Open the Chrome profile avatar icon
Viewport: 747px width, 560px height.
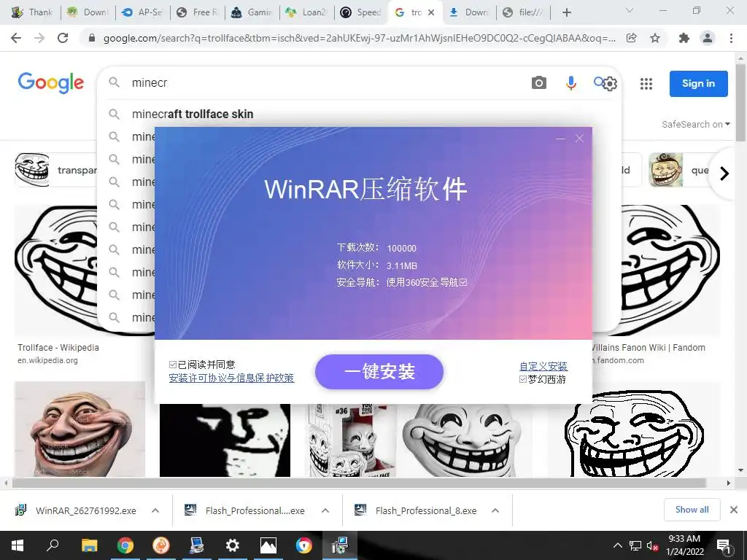pyautogui.click(x=708, y=38)
